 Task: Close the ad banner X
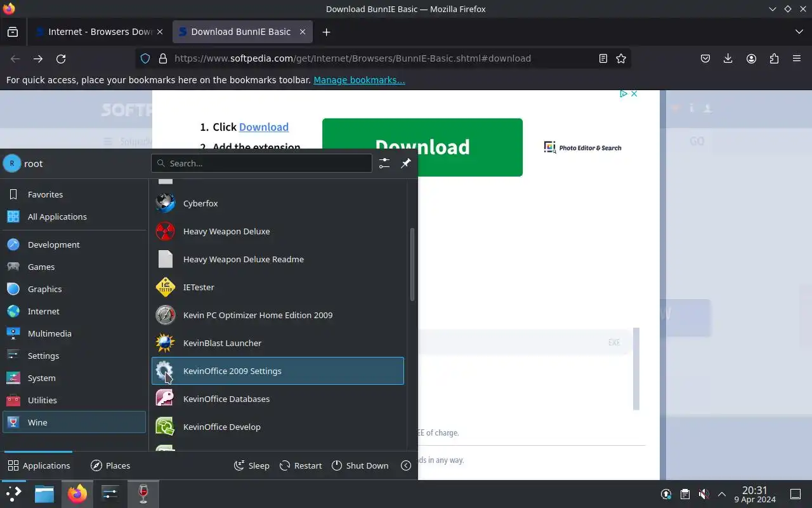[x=633, y=94]
